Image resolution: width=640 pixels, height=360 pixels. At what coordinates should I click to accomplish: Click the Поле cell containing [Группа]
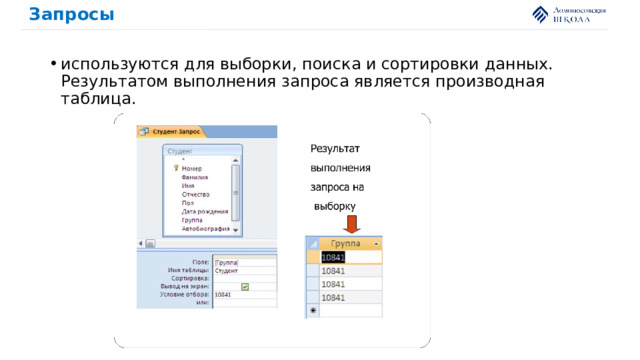(x=245, y=262)
